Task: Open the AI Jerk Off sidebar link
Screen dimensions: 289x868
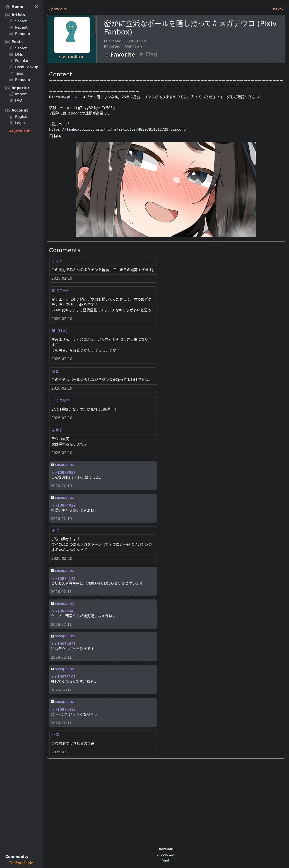Action: [21, 131]
